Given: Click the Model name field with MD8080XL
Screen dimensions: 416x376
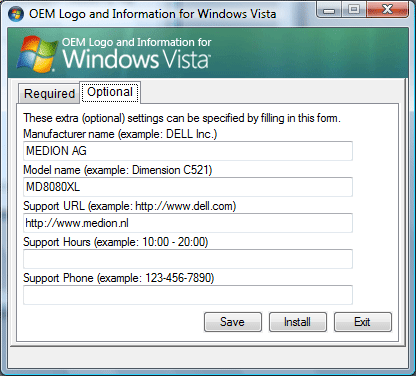Looking at the screenshot, I should click(188, 187).
